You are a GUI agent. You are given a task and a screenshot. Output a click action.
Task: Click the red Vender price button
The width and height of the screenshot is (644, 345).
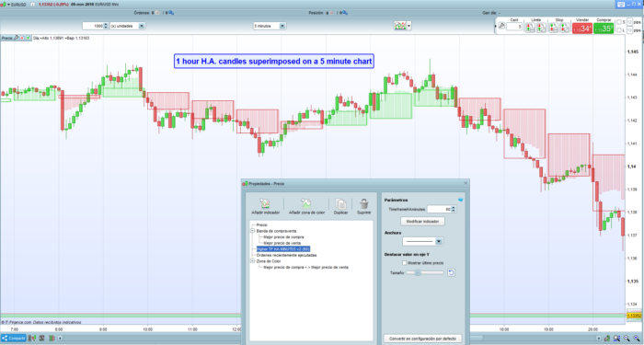[x=582, y=29]
